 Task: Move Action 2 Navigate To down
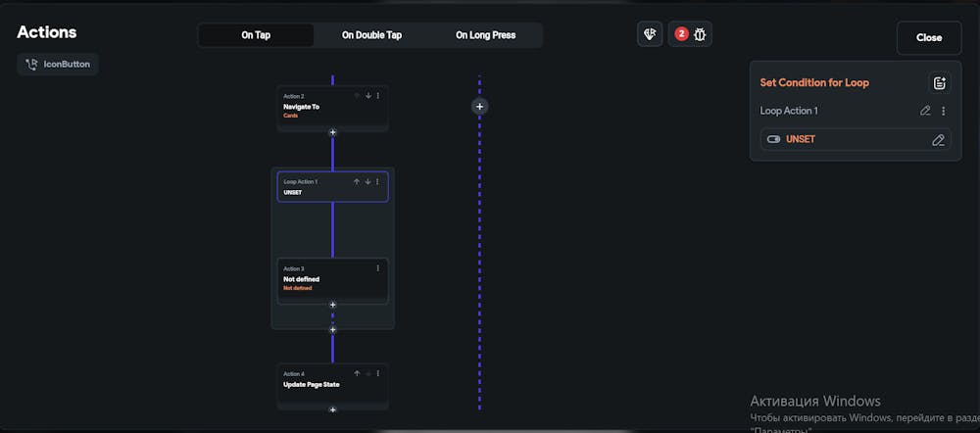(x=368, y=96)
